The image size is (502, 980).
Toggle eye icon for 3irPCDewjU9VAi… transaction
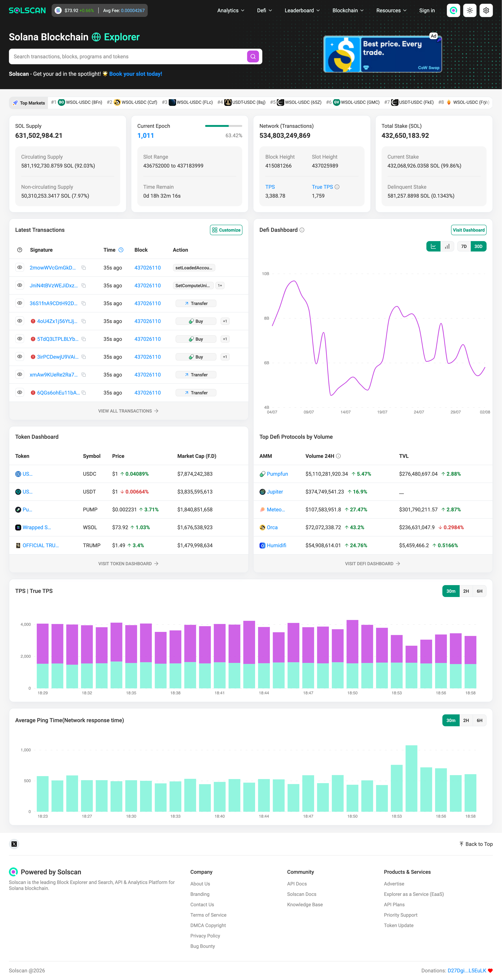click(20, 356)
